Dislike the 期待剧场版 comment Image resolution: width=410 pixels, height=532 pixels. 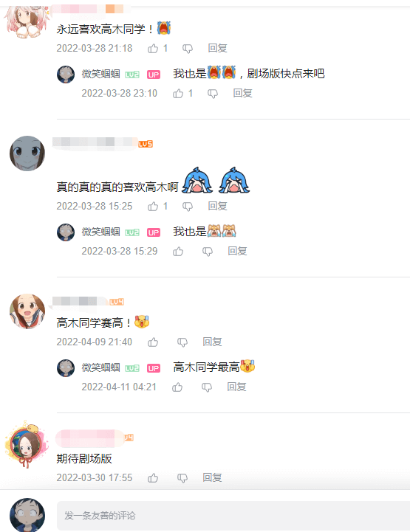point(182,478)
